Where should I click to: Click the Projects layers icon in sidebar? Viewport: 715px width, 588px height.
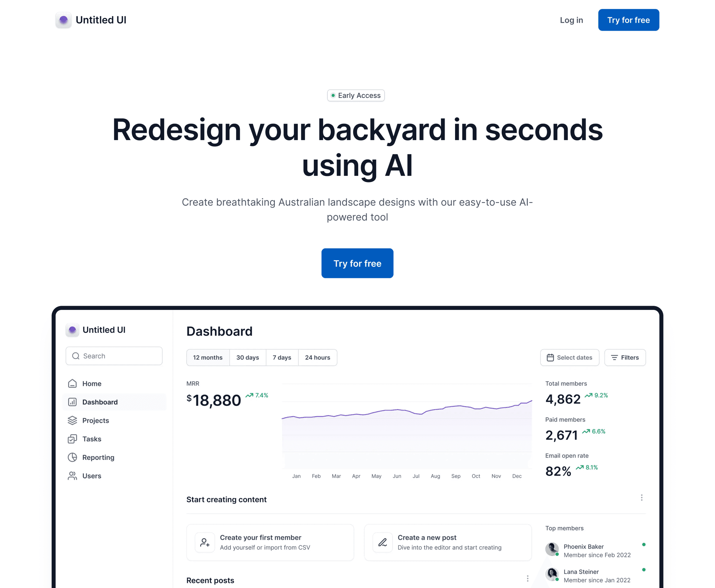(72, 420)
